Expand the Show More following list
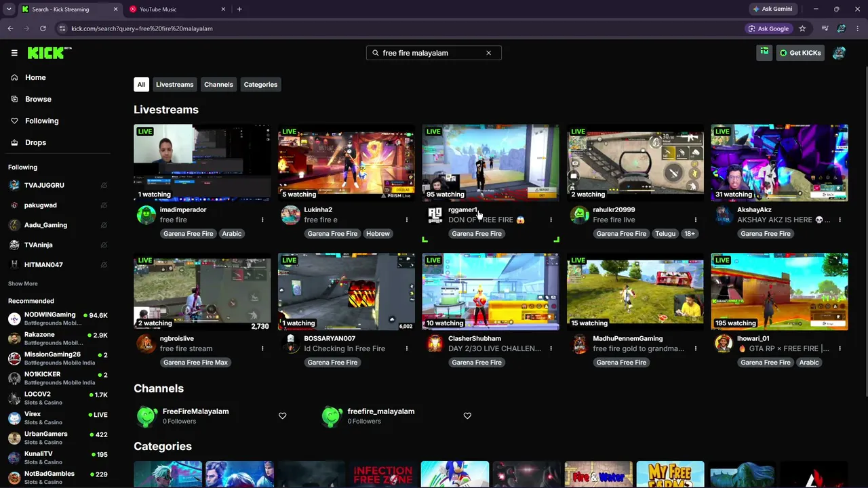The height and width of the screenshot is (488, 868). click(23, 283)
